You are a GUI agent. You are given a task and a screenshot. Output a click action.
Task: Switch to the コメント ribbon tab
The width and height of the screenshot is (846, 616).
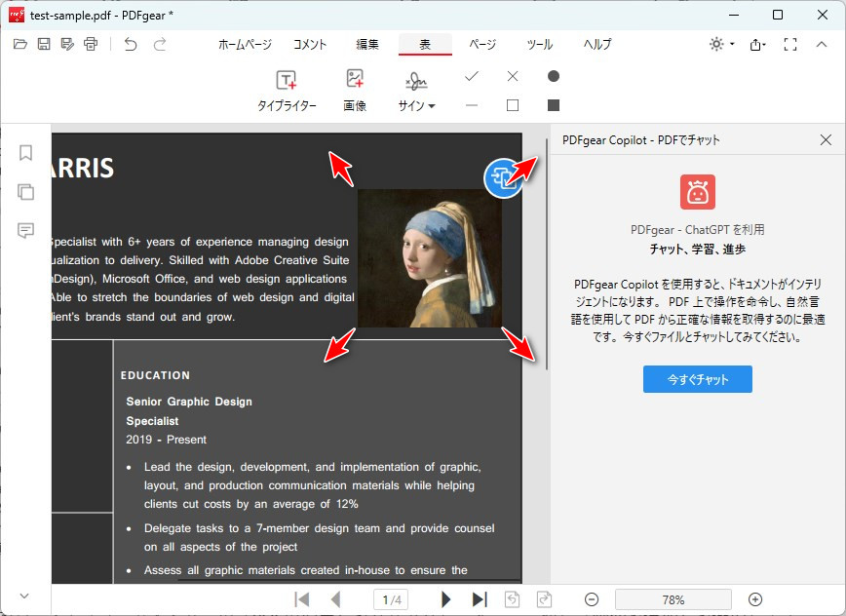pos(310,44)
